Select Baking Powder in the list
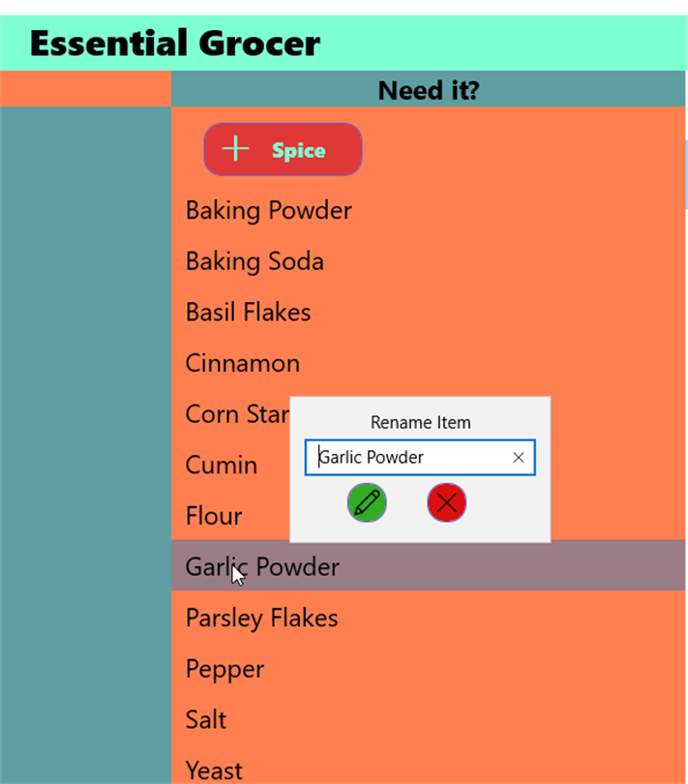 pyautogui.click(x=269, y=211)
